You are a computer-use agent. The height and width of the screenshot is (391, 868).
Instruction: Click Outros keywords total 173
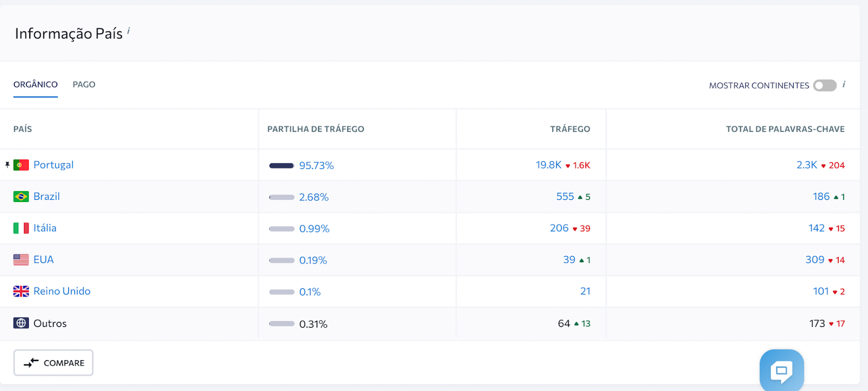pyautogui.click(x=817, y=323)
